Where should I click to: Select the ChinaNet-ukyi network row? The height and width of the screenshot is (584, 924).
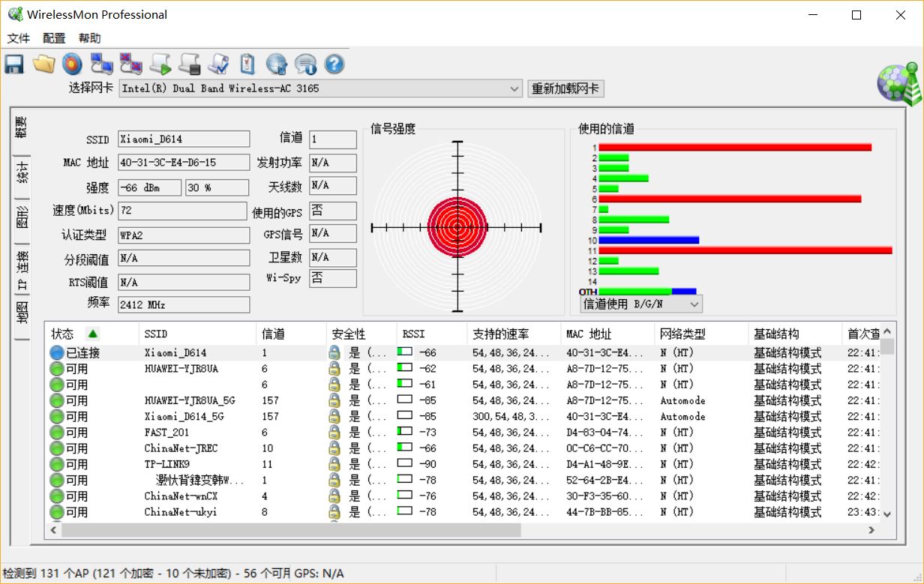pyautogui.click(x=463, y=512)
